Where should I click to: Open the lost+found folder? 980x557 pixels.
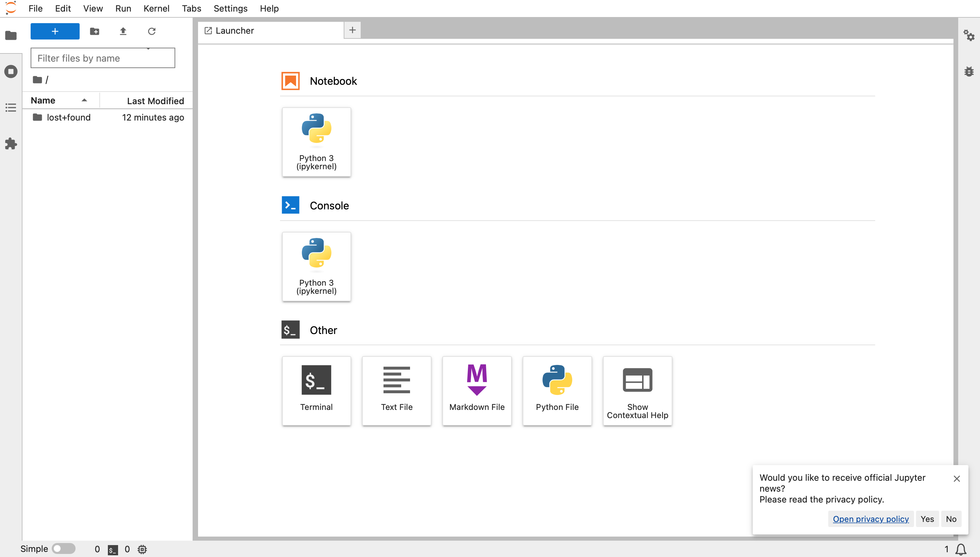[x=68, y=117]
